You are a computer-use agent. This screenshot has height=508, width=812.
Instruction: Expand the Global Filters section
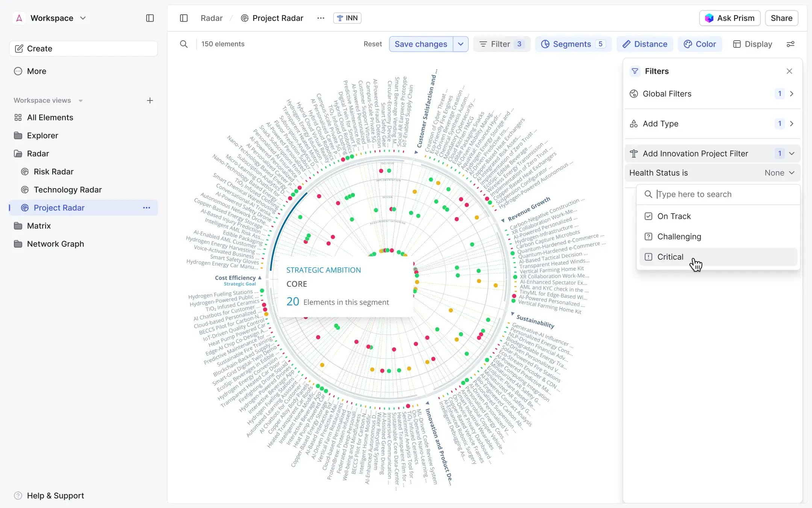pyautogui.click(x=792, y=94)
